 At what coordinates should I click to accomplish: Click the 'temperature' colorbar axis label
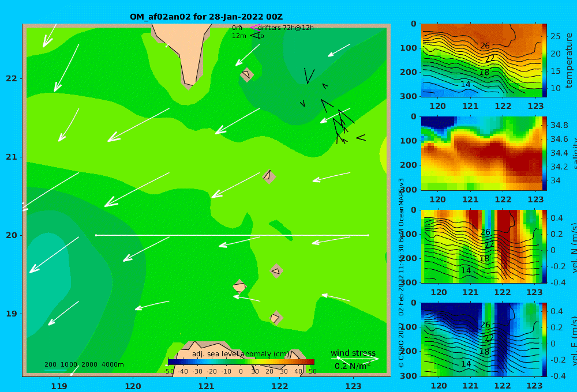(x=569, y=61)
